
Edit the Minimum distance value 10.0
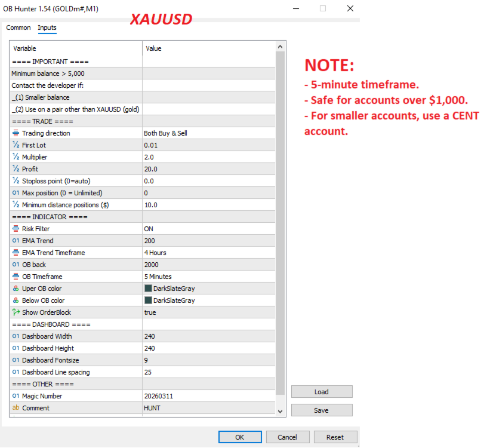point(209,205)
